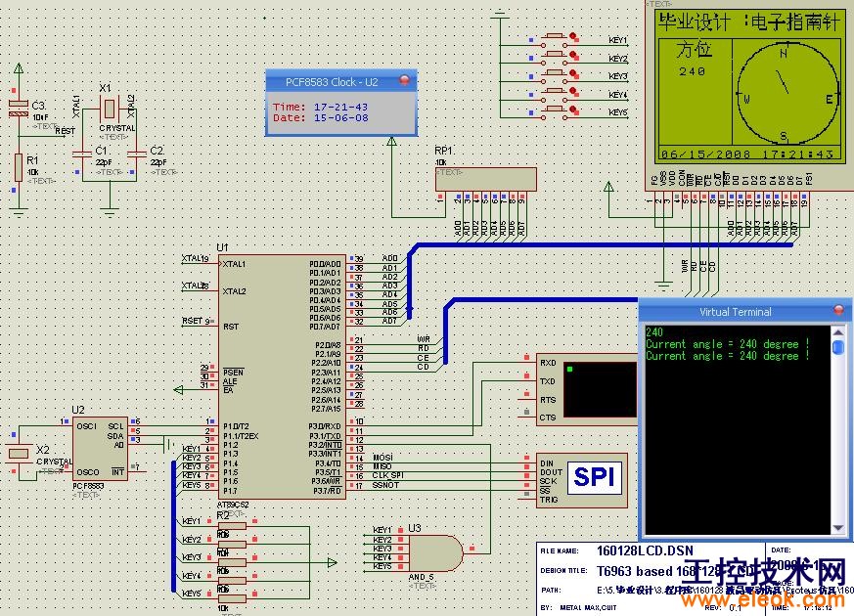
Task: Click the X1 crystal component
Action: (x=110, y=109)
